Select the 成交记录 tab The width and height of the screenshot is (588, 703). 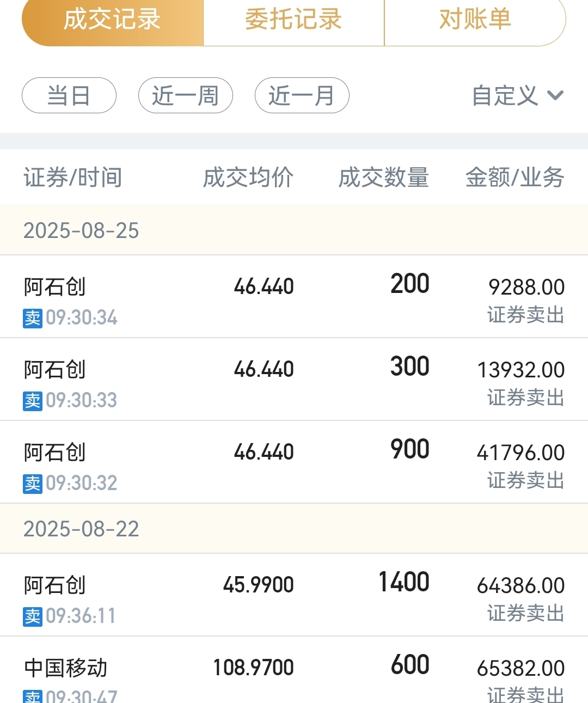[112, 20]
